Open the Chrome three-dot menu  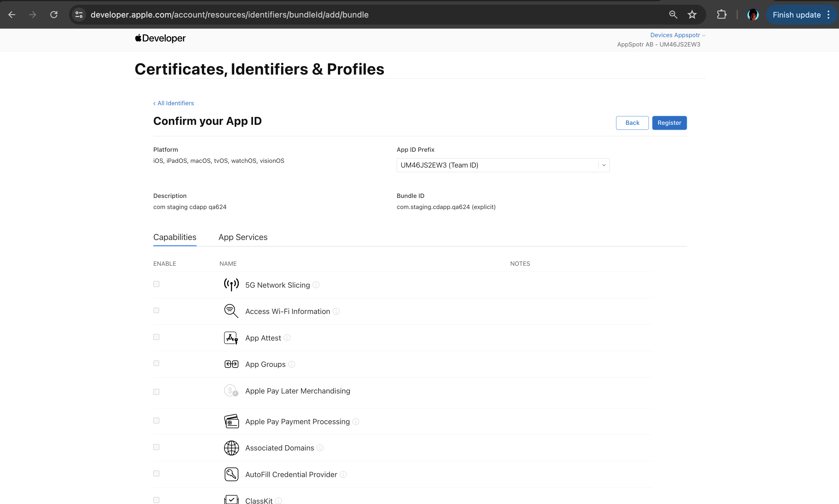[828, 15]
